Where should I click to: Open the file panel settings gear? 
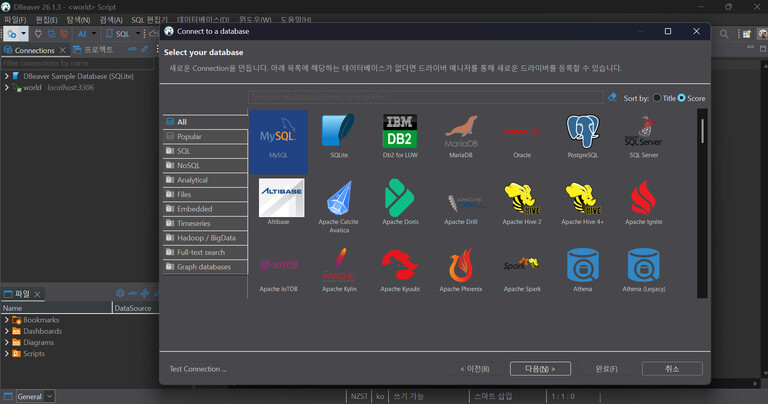120,293
